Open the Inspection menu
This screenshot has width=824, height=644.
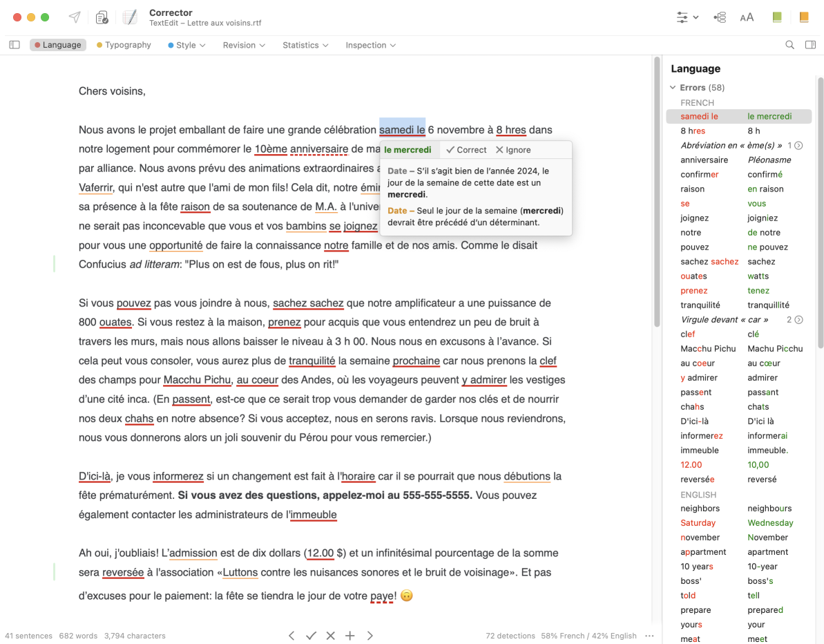pos(370,45)
